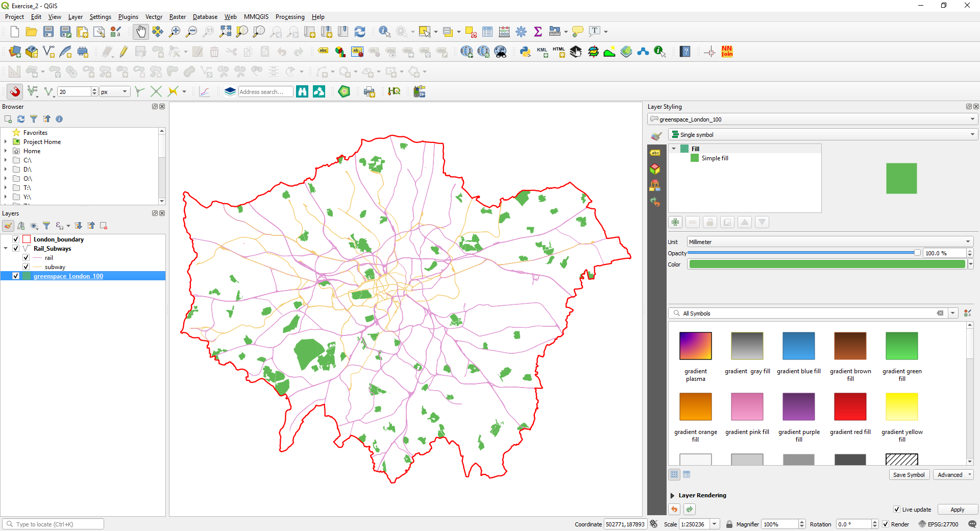The image size is (980, 531).
Task: Open the messages log speech bubble icon
Action: pyautogui.click(x=972, y=524)
